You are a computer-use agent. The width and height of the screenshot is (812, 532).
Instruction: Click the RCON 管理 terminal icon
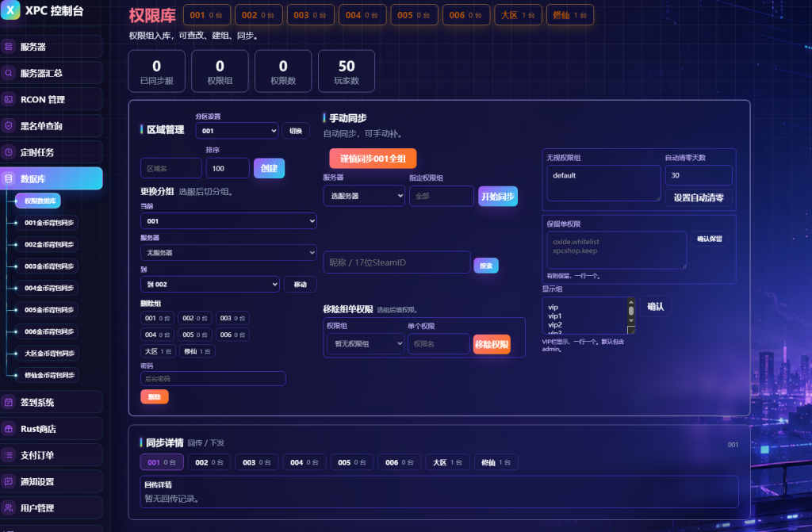coord(8,99)
